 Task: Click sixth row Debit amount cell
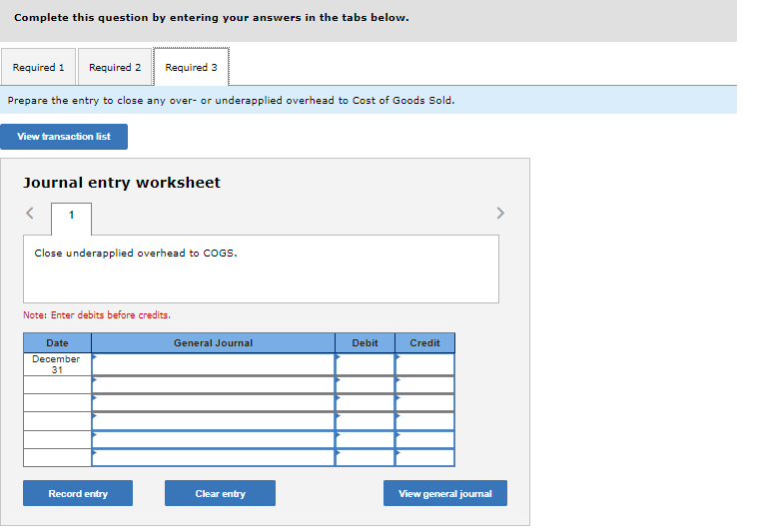pos(365,458)
